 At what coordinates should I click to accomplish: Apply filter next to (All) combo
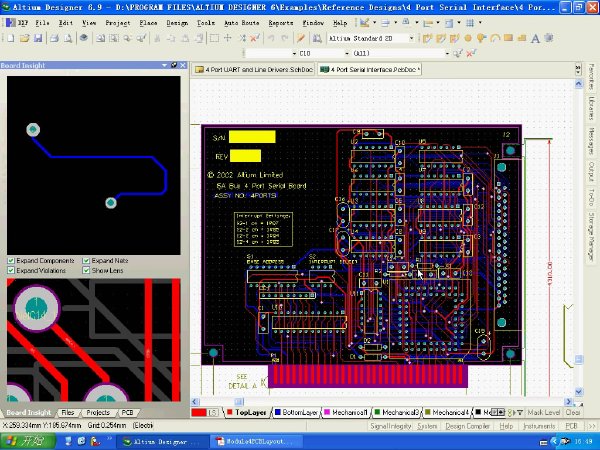458,53
